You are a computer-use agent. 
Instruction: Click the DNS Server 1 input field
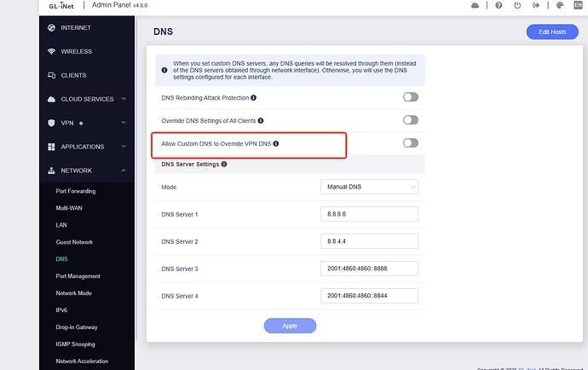coord(369,214)
